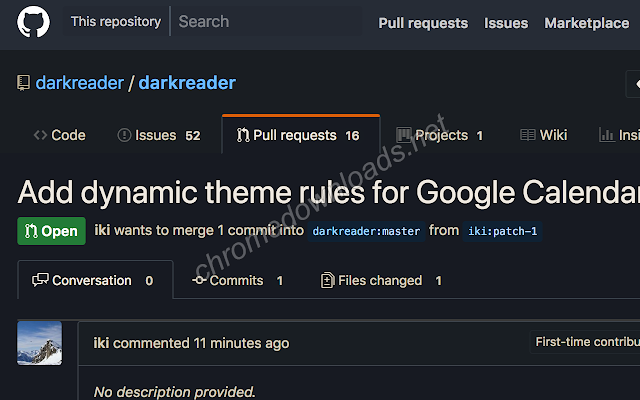Open the darkreader owner link
This screenshot has width=640, height=400.
click(x=80, y=83)
